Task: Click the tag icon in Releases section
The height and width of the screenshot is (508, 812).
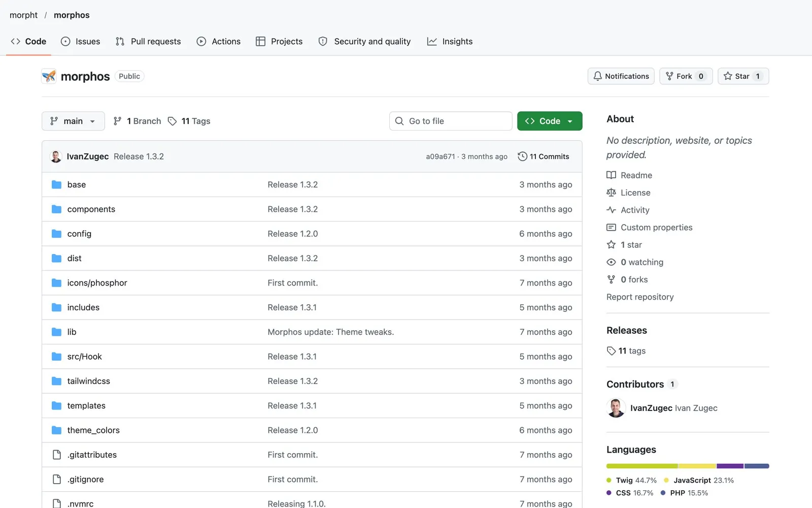Action: click(611, 351)
